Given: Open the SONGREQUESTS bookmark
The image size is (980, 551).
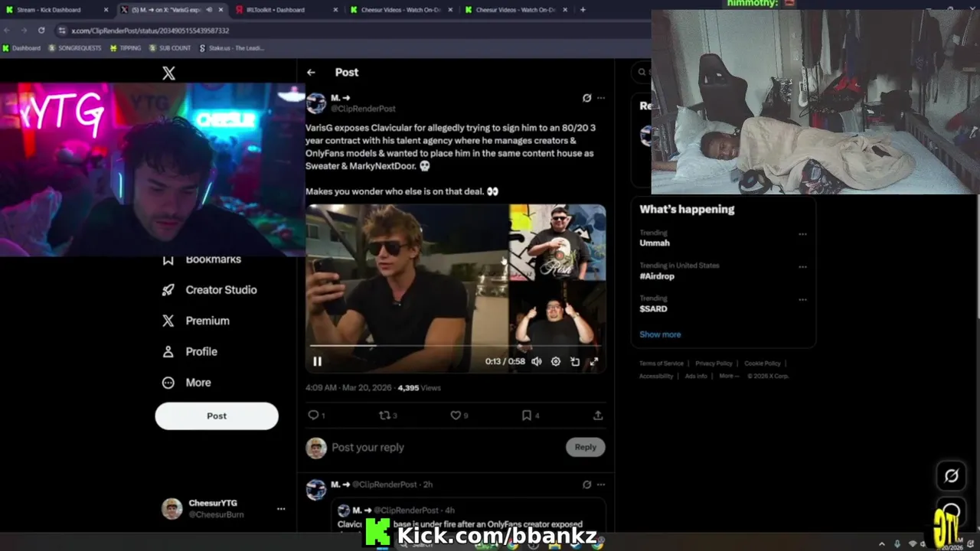Looking at the screenshot, I should 75,48.
